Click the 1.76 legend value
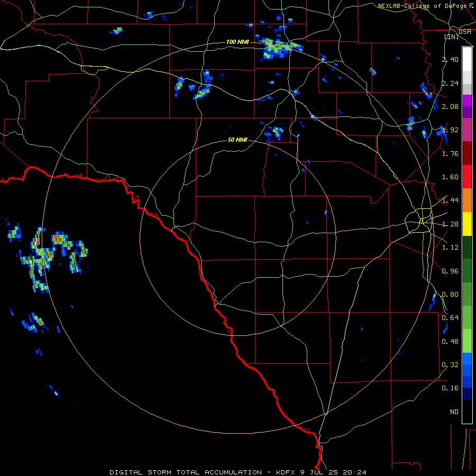Image resolution: width=476 pixels, height=476 pixels. tap(450, 154)
